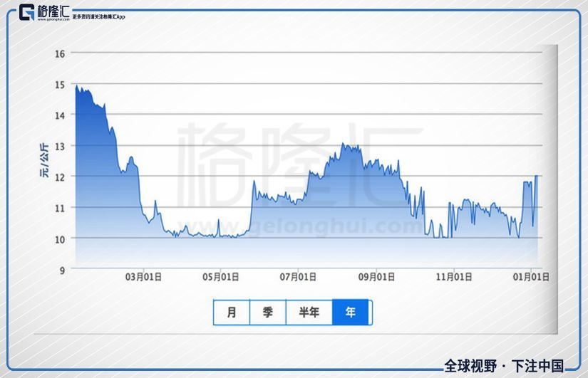The image size is (588, 378).
Task: Click the 元/公斤 y-axis title
Action: click(44, 161)
